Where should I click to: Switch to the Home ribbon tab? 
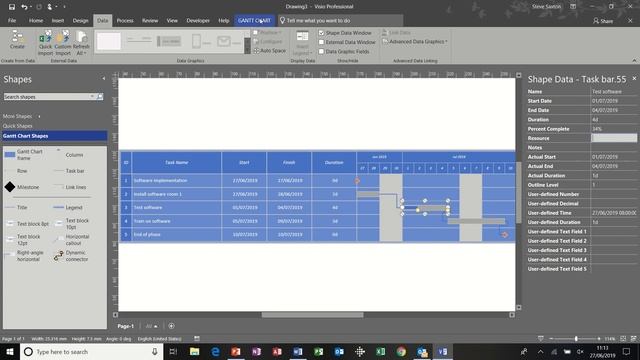36,20
